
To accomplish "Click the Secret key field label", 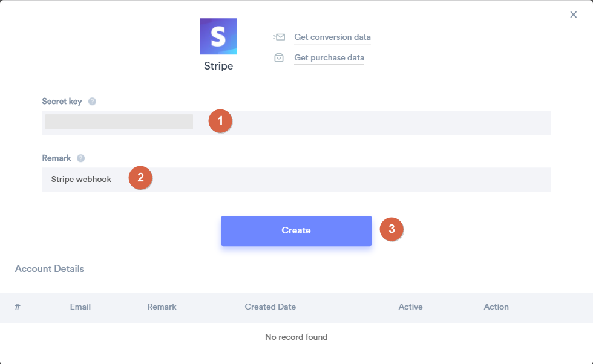I will 62,102.
